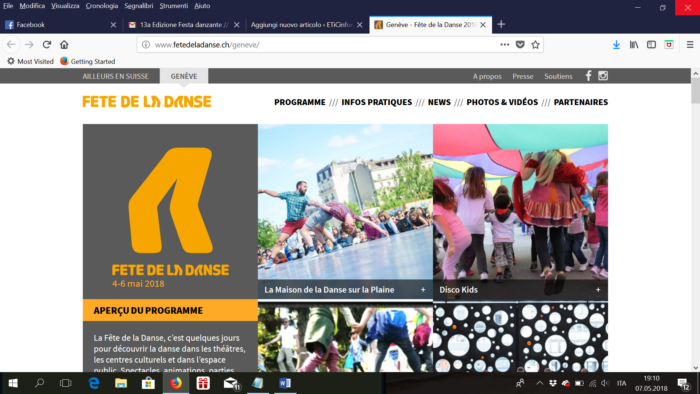
Task: Save page to Pocket icon
Action: point(520,45)
